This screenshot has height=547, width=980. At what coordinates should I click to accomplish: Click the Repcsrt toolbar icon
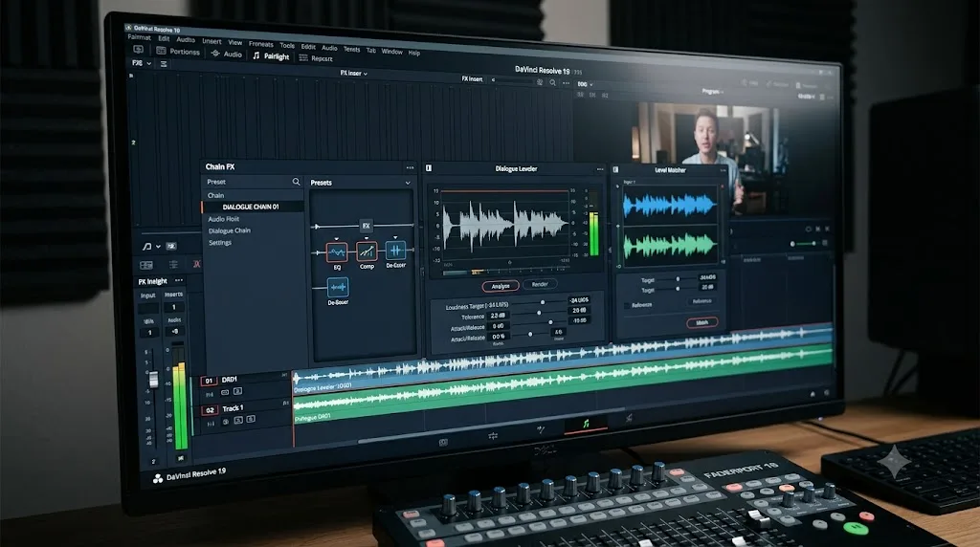pos(303,58)
